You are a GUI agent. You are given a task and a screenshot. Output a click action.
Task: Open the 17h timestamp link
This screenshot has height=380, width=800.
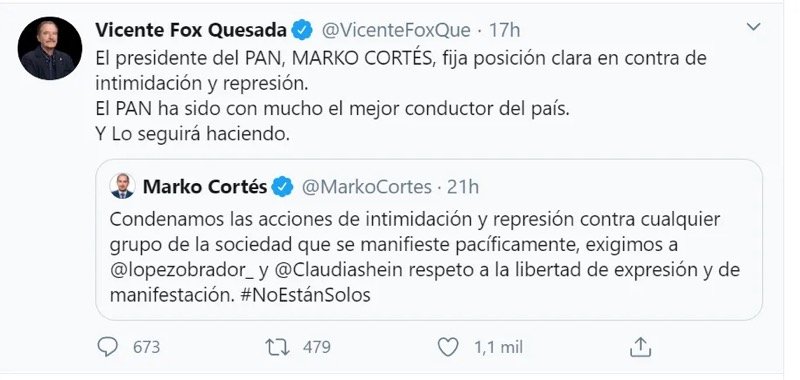tap(505, 31)
